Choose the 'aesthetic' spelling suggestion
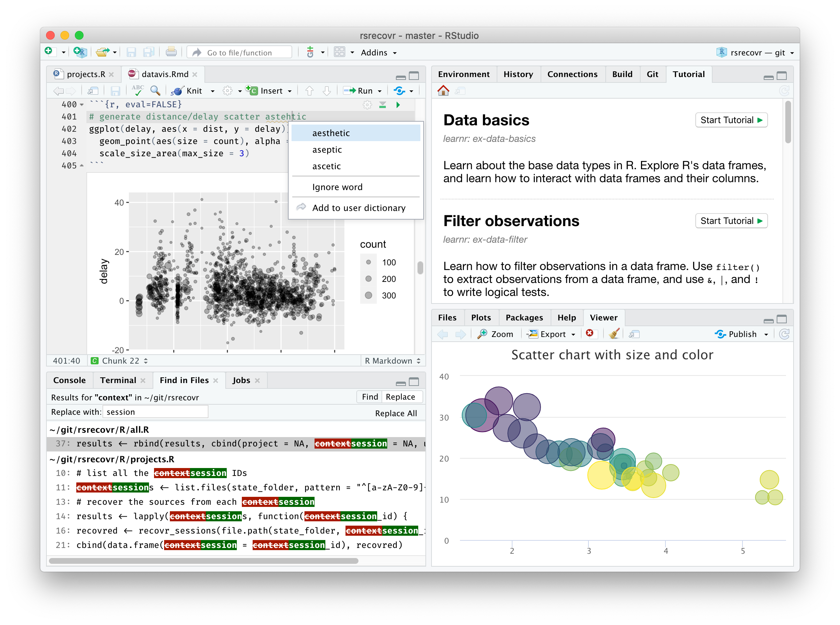The image size is (840, 625). (331, 133)
